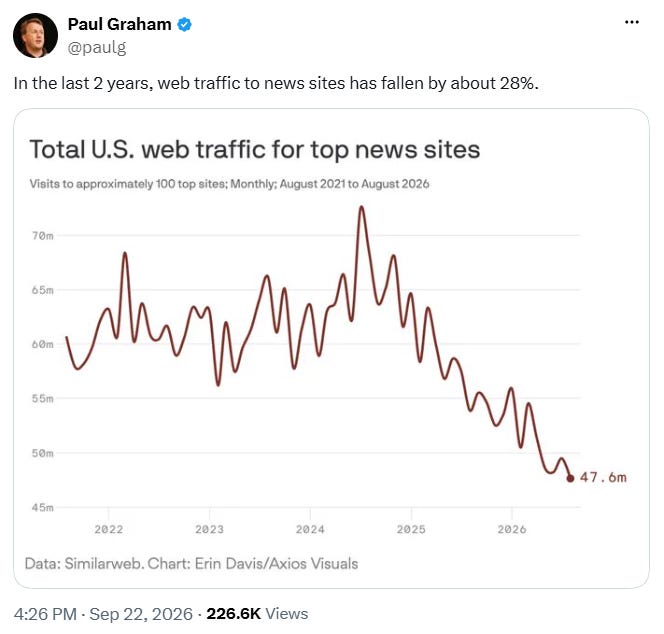The width and height of the screenshot is (664, 634).
Task: Click the Paul Graham display name
Action: (119, 24)
